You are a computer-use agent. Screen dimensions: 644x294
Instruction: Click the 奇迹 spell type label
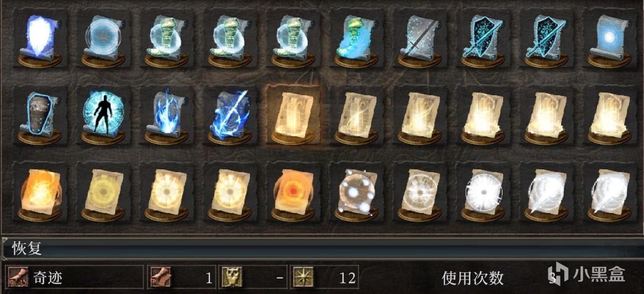click(x=47, y=278)
